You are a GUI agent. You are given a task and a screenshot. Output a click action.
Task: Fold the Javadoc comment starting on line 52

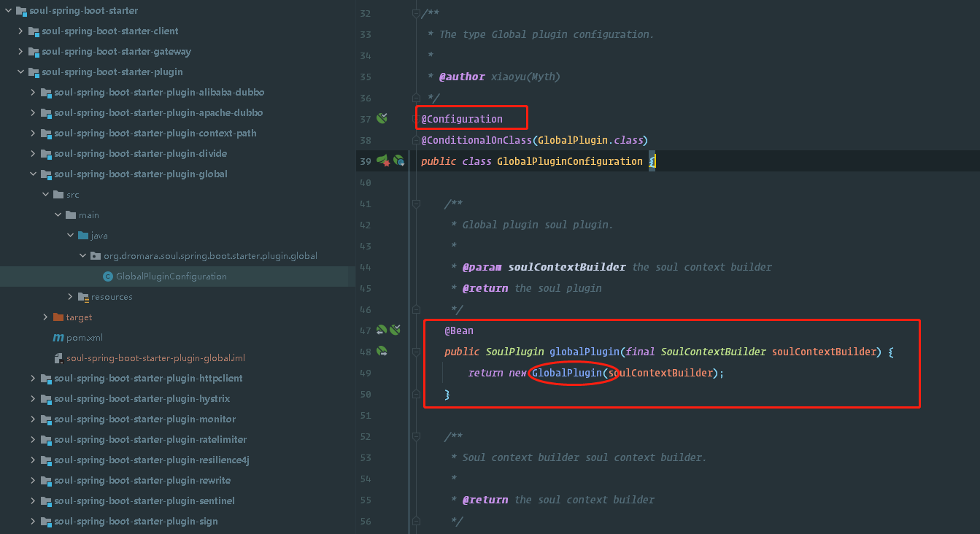(x=416, y=436)
